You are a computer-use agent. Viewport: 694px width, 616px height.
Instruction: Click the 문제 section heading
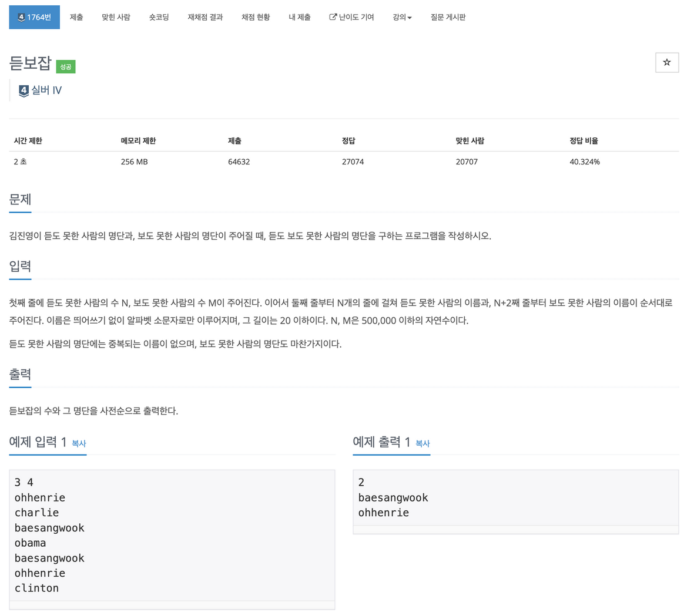tap(21, 200)
